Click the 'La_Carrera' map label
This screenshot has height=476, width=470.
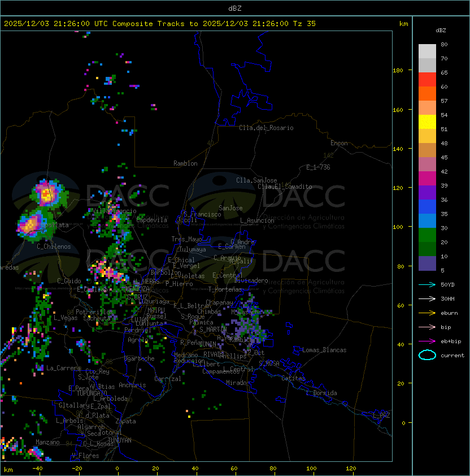[x=63, y=368]
